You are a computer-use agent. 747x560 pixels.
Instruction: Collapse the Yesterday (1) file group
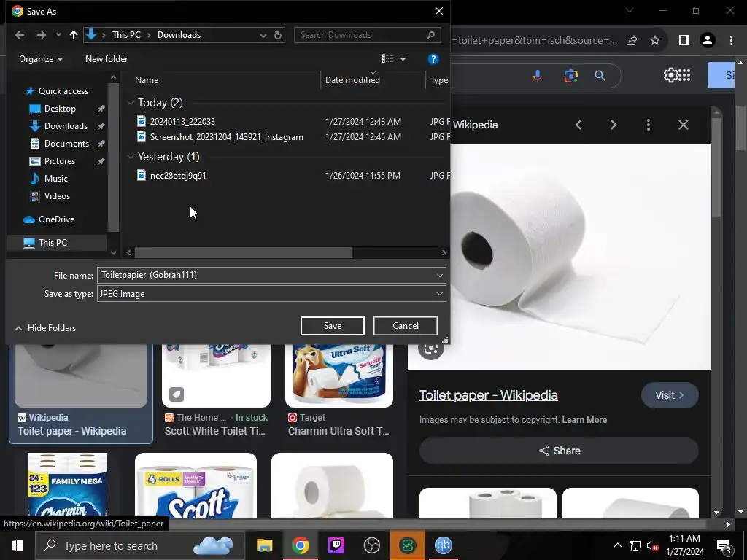pyautogui.click(x=131, y=157)
